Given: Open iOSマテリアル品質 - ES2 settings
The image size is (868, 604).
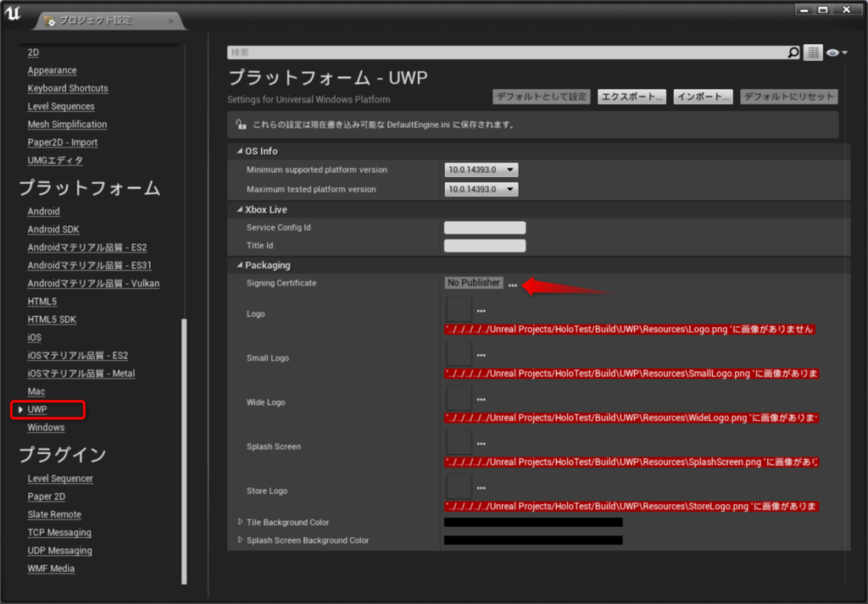Looking at the screenshot, I should [77, 356].
